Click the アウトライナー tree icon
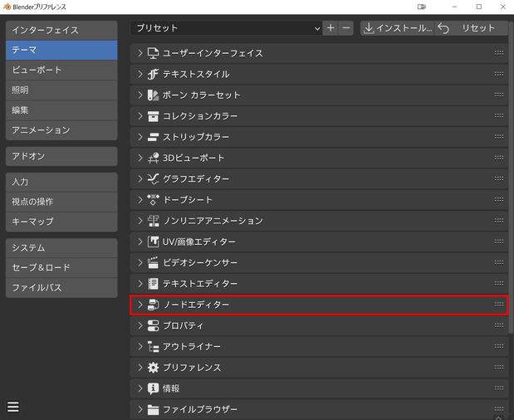The width and height of the screenshot is (514, 420). (153, 347)
